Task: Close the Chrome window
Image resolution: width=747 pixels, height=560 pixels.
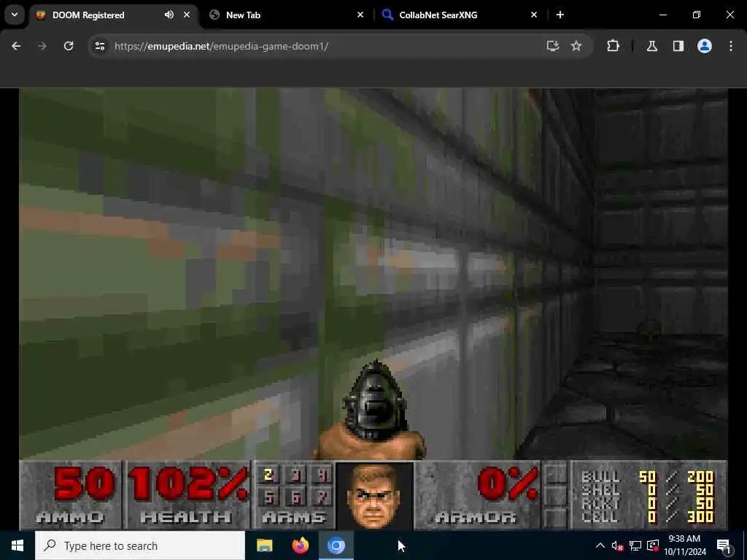Action: [729, 15]
